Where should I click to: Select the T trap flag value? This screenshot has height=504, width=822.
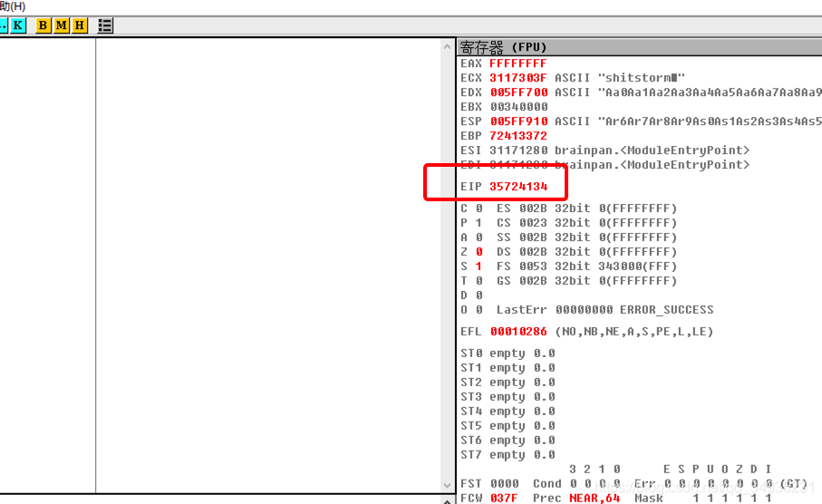point(479,281)
